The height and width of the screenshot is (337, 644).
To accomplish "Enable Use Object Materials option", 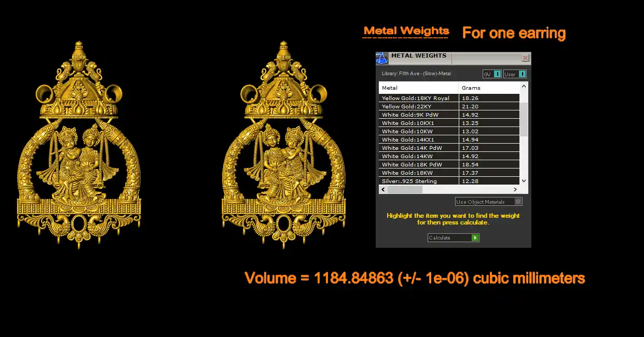I will pos(518,202).
